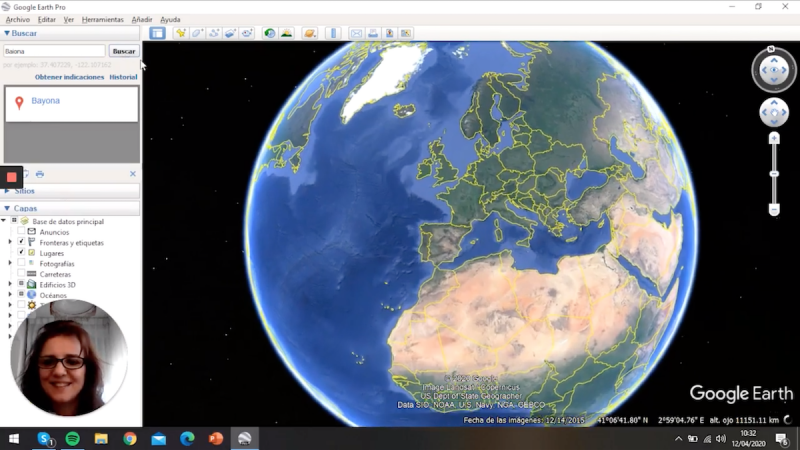800x450 pixels.
Task: Toggle the Edificios 3D layer checkbox
Action: pos(21,285)
